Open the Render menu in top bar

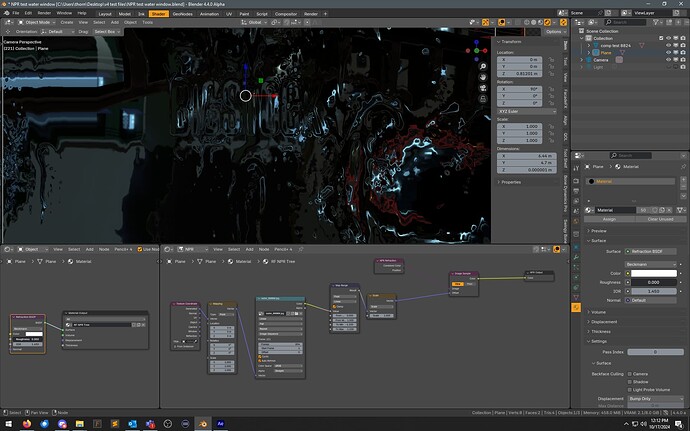(44, 13)
